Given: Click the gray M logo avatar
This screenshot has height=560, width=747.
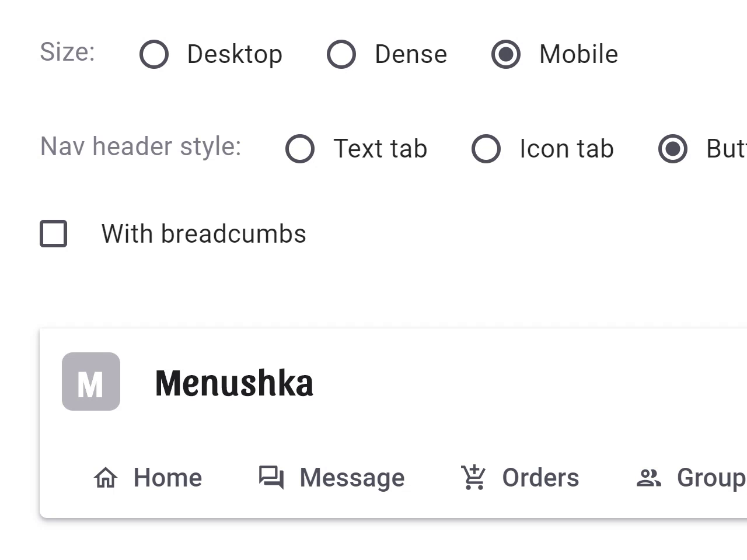Looking at the screenshot, I should pos(91,381).
